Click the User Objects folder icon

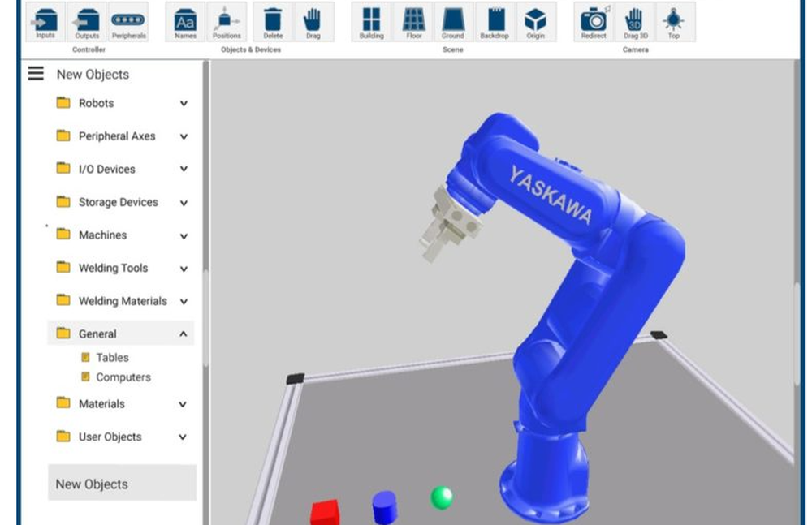pos(63,436)
